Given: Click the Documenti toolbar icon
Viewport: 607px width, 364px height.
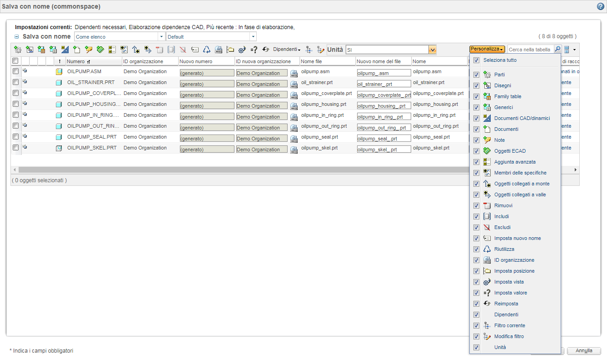Looking at the screenshot, I should [77, 50].
